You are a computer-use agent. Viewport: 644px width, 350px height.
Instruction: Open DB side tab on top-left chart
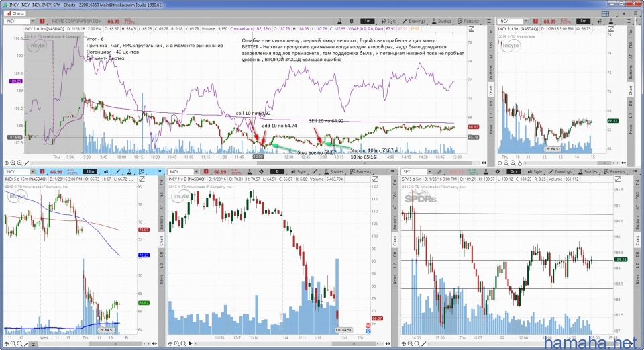tap(491, 103)
